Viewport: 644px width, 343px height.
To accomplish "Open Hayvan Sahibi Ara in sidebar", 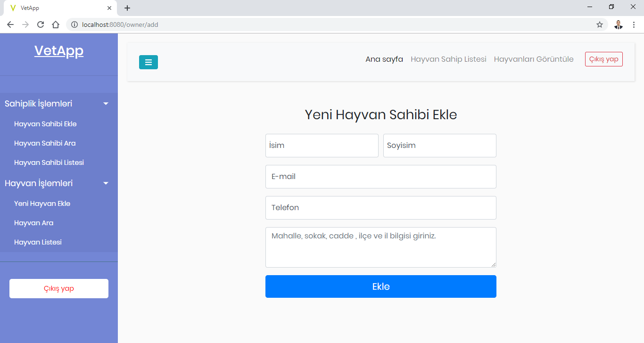I will [x=45, y=143].
